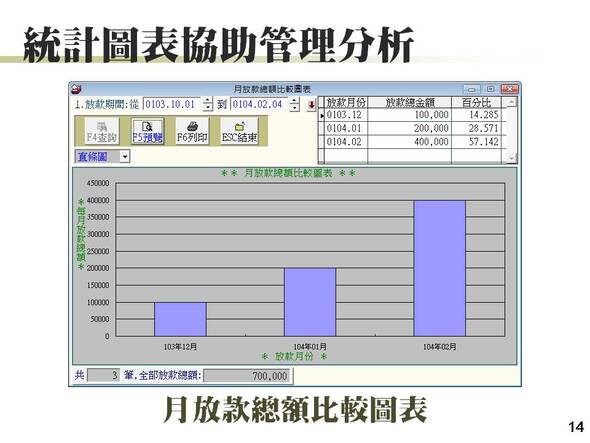Click the 103年12月 bar in chart
Viewport: 590px width, 443px height.
[x=180, y=319]
